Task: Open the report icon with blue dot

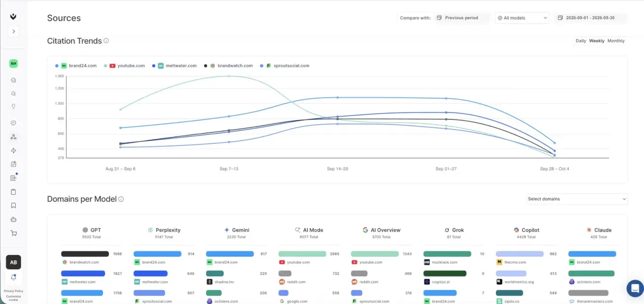Action: coord(13,178)
